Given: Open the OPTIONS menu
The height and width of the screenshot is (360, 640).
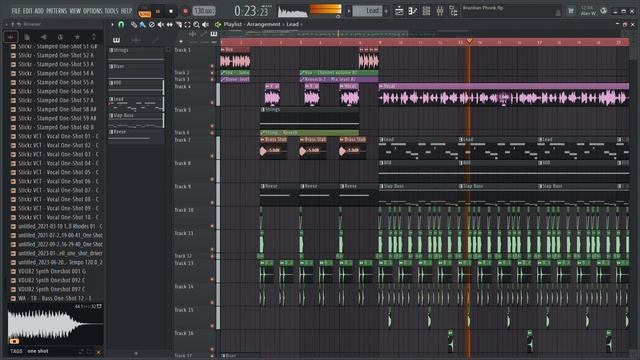Looking at the screenshot, I should (93, 11).
